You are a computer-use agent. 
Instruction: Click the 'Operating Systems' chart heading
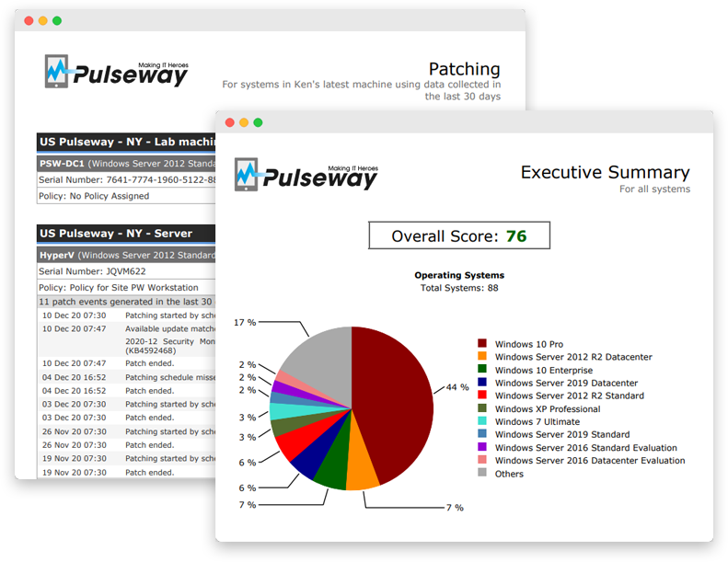(459, 275)
